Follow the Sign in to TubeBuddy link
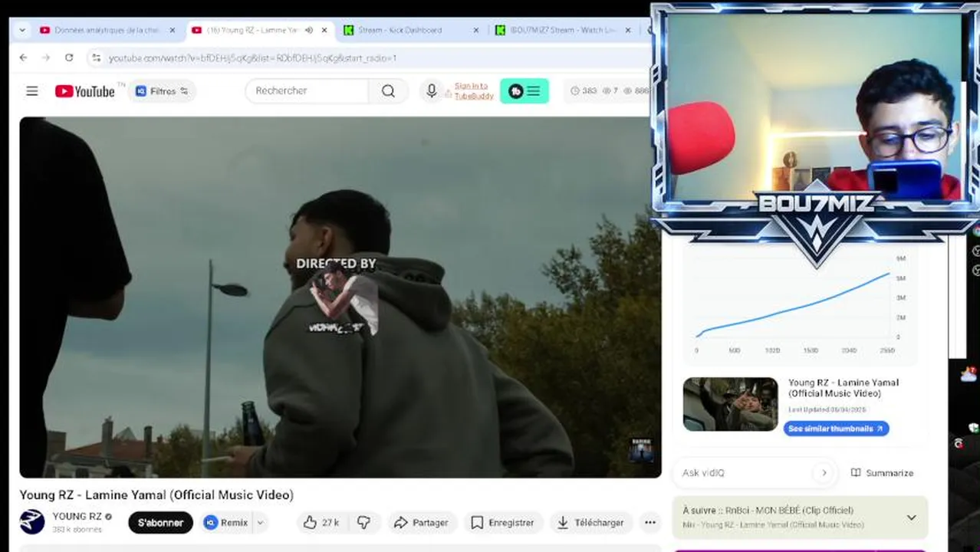The height and width of the screenshot is (552, 980). tap(474, 90)
